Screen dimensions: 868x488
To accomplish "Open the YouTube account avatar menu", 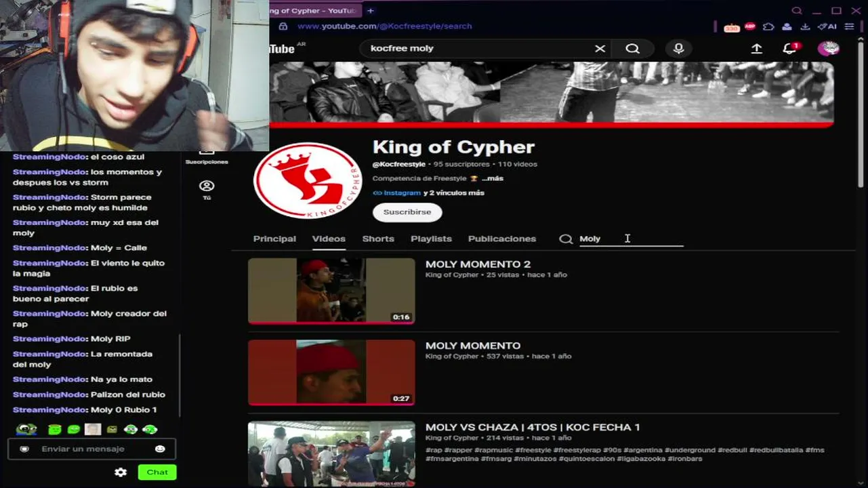I will point(829,48).
